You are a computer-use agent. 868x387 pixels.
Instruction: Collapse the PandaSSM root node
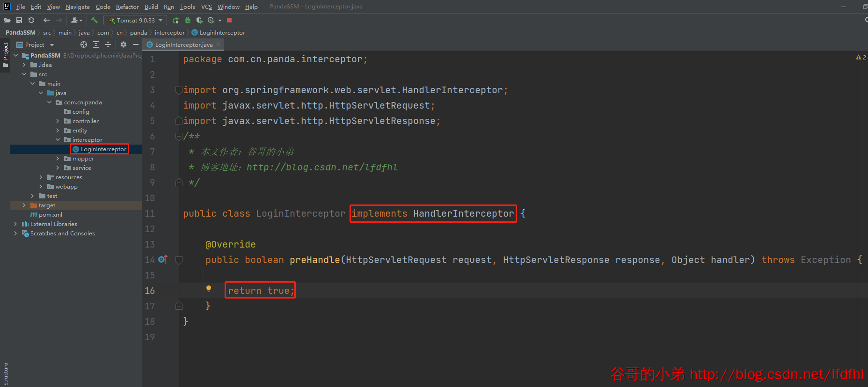16,55
